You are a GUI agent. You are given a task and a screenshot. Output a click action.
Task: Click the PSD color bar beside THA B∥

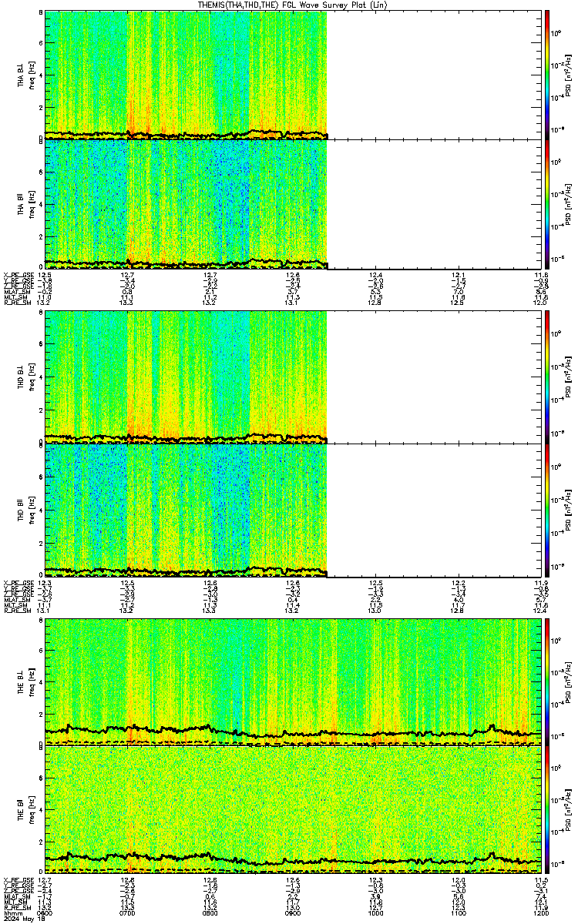[546, 203]
